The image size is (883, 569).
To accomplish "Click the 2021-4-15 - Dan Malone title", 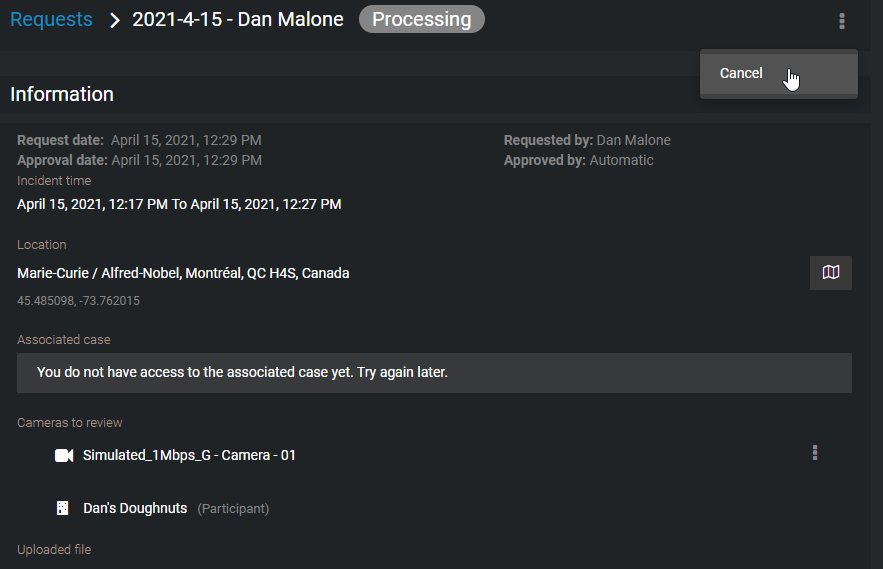I will coord(238,19).
